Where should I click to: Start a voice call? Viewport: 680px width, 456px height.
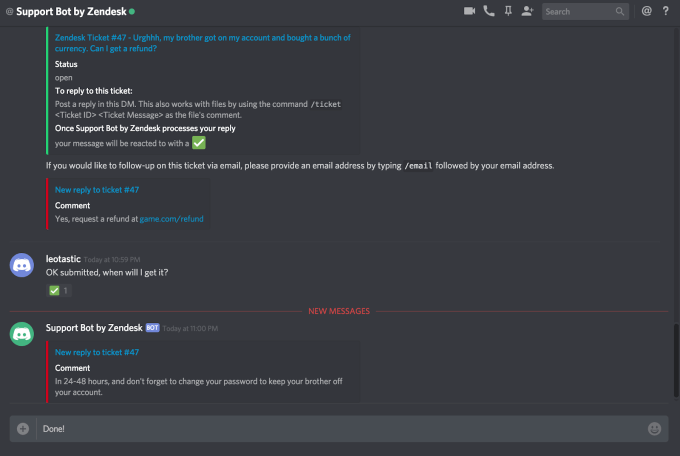489,11
